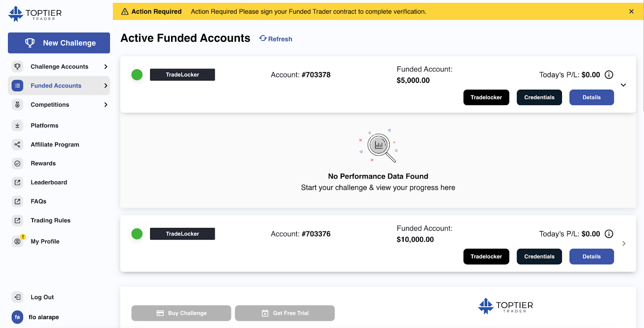Click the Rewards checkmark icon

pos(17,163)
